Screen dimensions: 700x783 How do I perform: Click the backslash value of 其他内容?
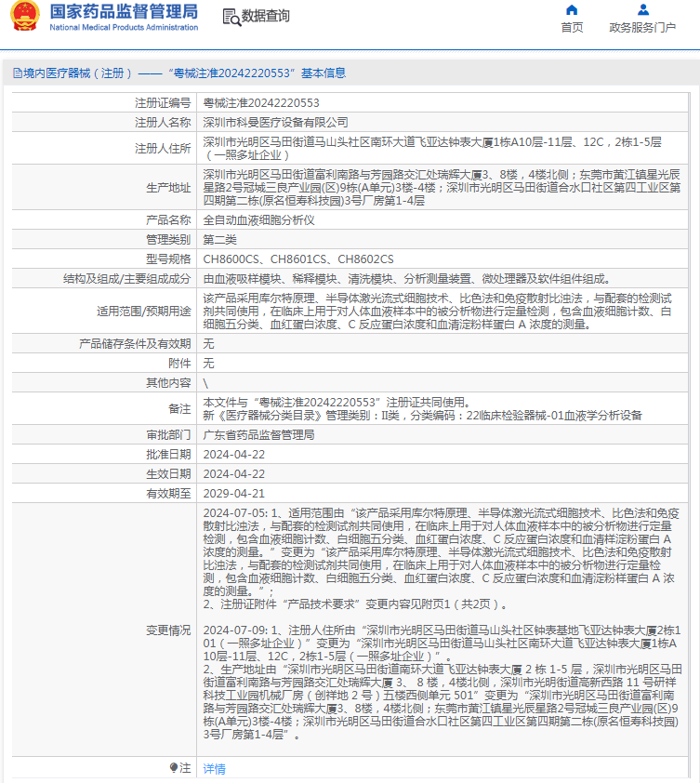point(205,383)
